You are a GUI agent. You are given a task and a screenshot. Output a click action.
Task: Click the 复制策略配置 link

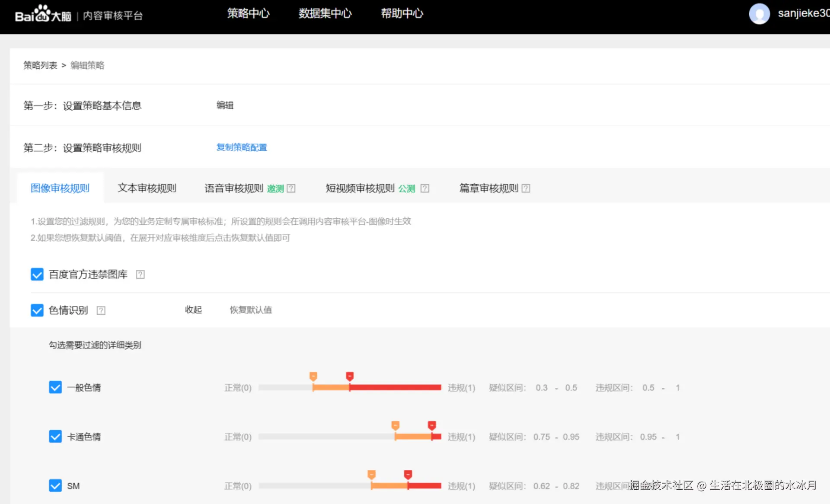tap(241, 147)
